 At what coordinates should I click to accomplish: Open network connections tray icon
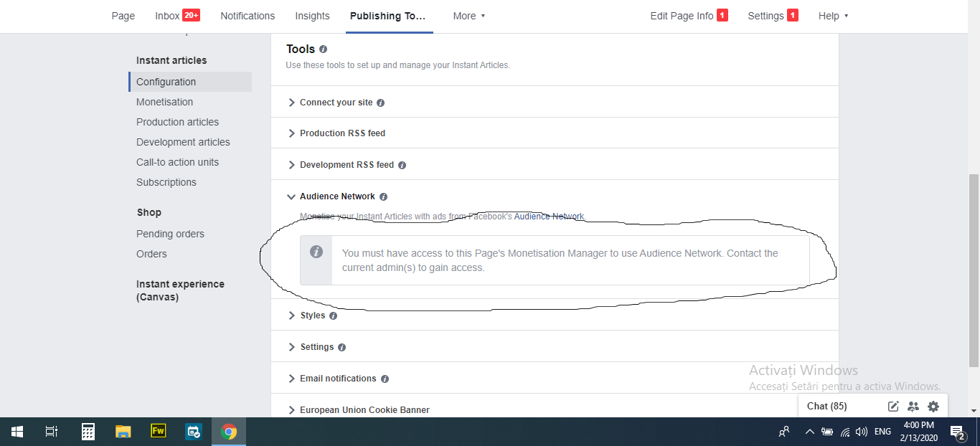[x=845, y=432]
